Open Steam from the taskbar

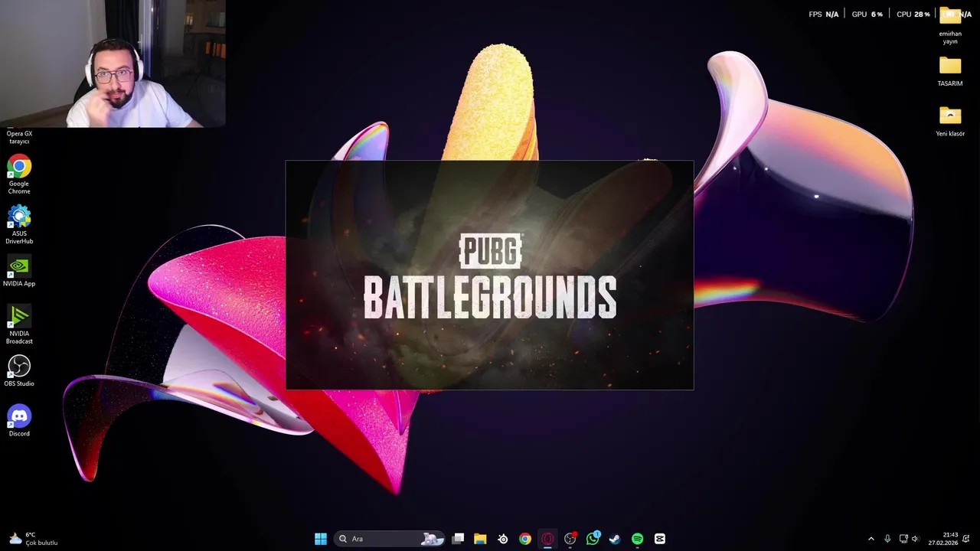click(615, 539)
